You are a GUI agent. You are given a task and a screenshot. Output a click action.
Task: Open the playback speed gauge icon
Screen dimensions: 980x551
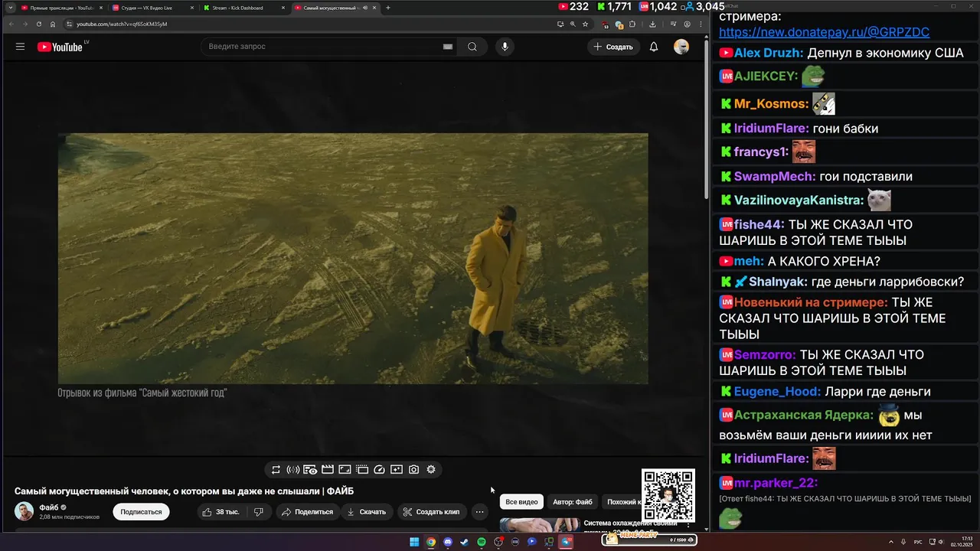pyautogui.click(x=379, y=470)
